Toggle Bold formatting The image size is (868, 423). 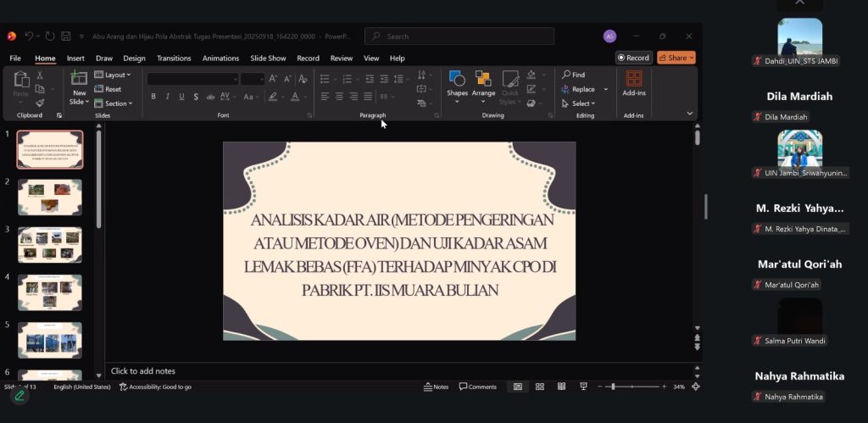tap(153, 97)
